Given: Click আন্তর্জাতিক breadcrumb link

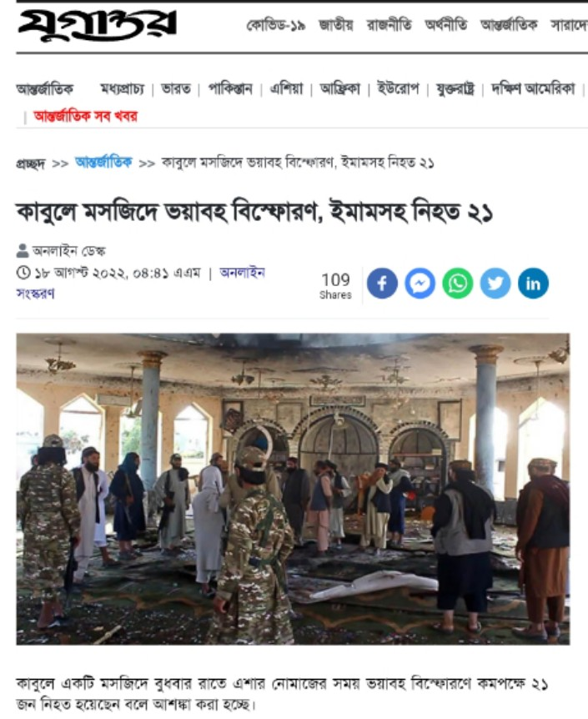Looking at the screenshot, I should (103, 163).
